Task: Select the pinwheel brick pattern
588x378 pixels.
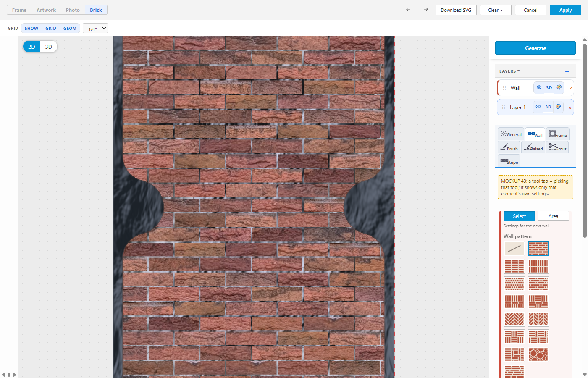Action: (514, 354)
